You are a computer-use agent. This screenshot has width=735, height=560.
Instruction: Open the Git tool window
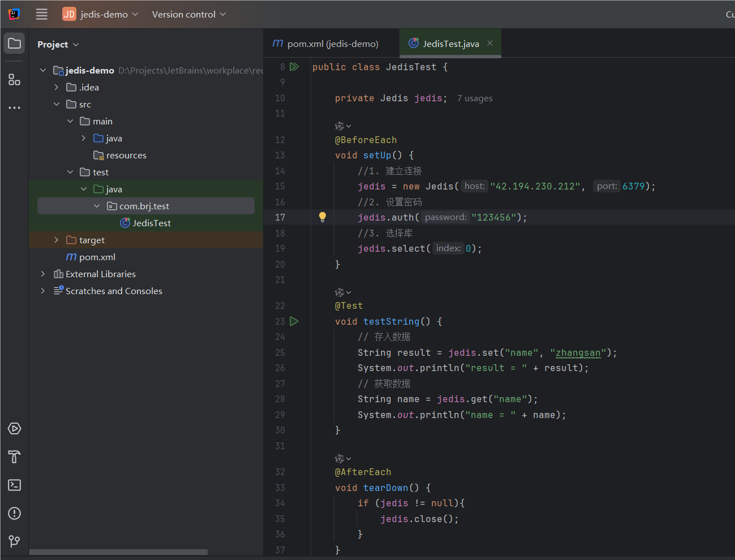click(x=14, y=541)
